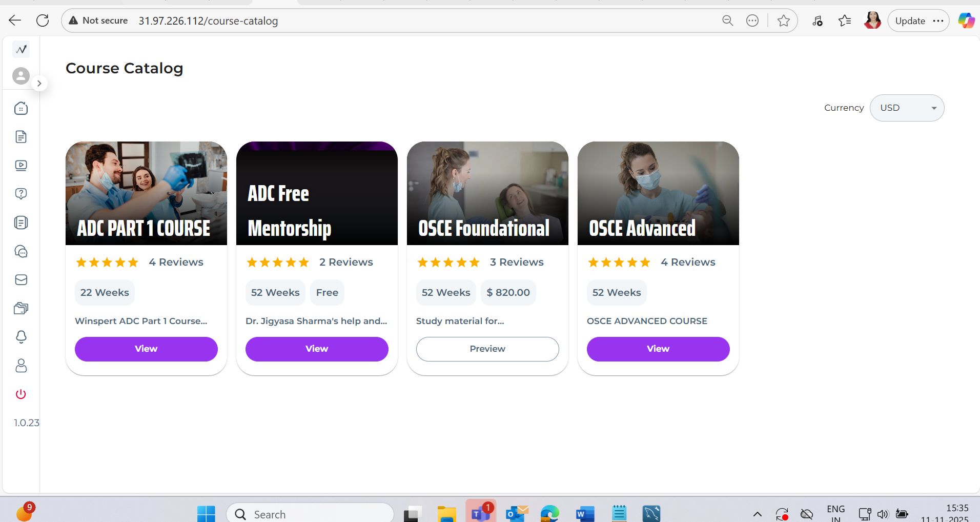Open browser settings and more menu
Screen dimensions: 980x522
[938, 21]
